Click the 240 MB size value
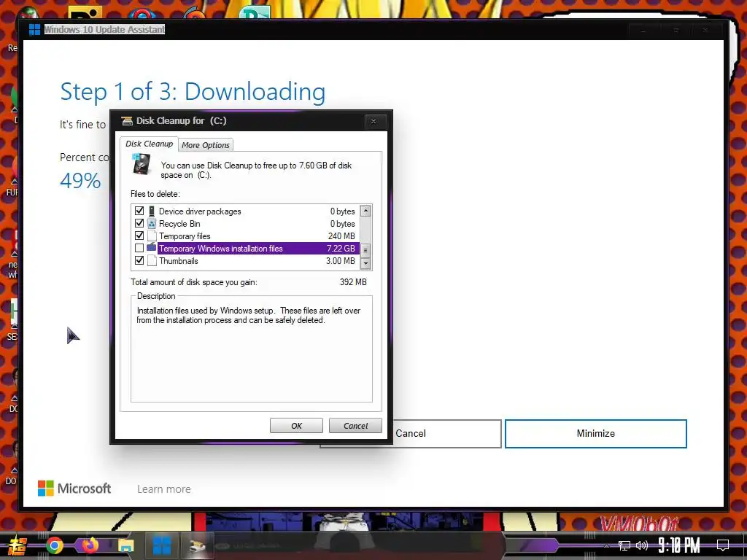The height and width of the screenshot is (560, 747). coord(341,236)
